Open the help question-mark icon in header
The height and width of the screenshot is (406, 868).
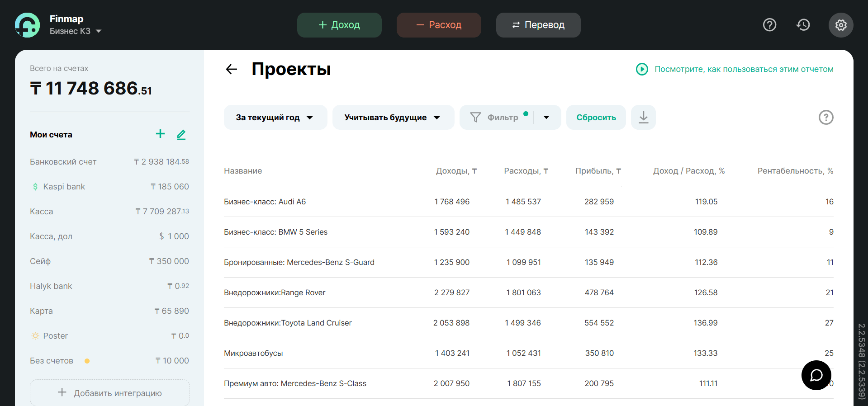(769, 25)
